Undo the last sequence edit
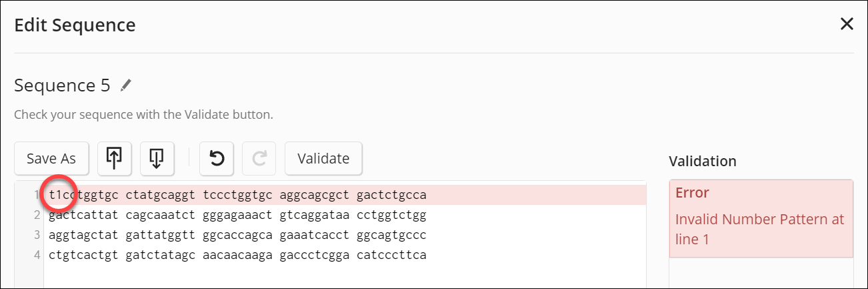 (217, 158)
